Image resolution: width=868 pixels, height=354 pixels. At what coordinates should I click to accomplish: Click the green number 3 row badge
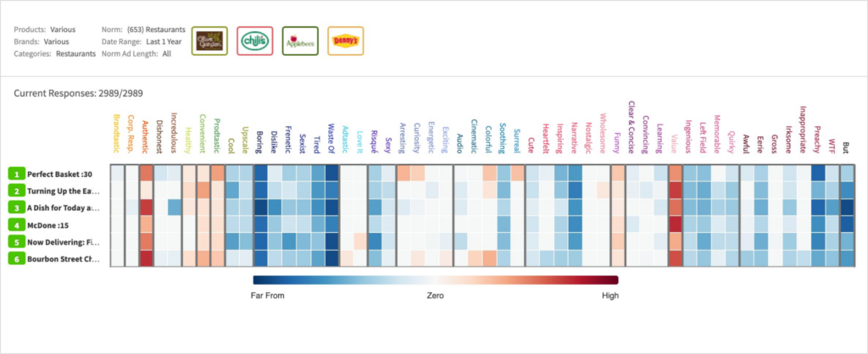[x=16, y=207]
